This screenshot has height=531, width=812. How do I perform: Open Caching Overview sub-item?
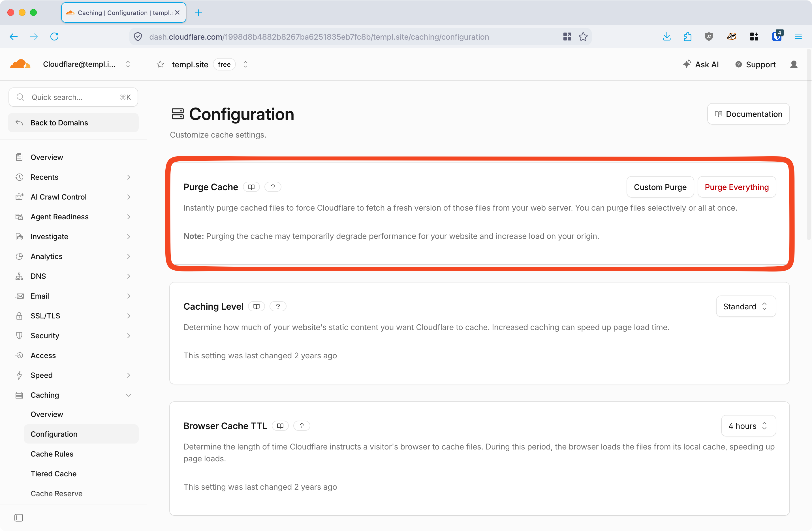81,414
